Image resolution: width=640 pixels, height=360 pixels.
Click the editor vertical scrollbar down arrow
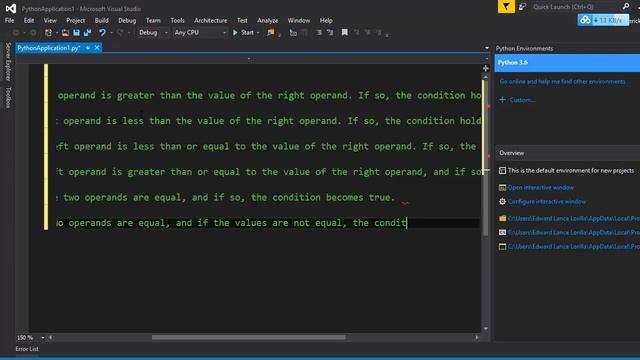(x=486, y=329)
